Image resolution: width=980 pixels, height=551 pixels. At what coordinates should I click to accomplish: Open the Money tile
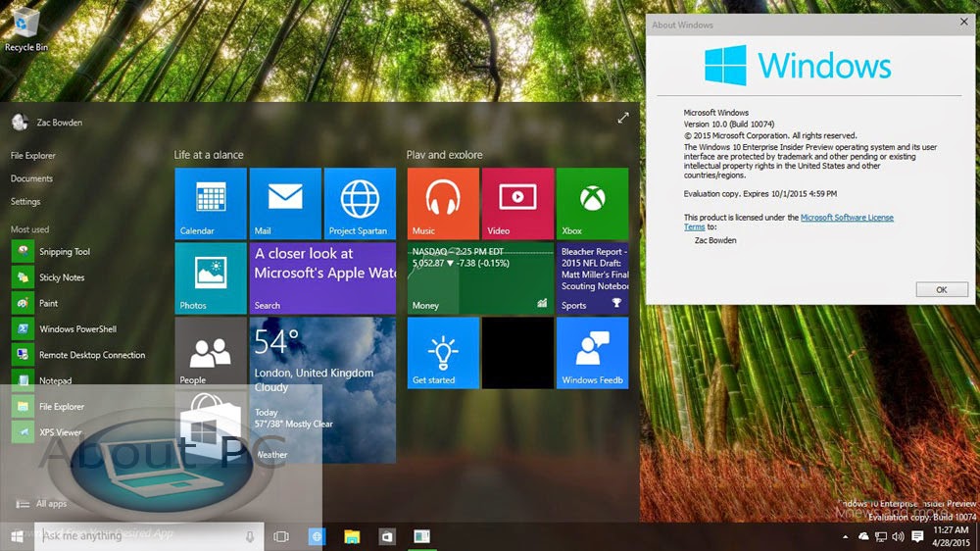pos(480,278)
